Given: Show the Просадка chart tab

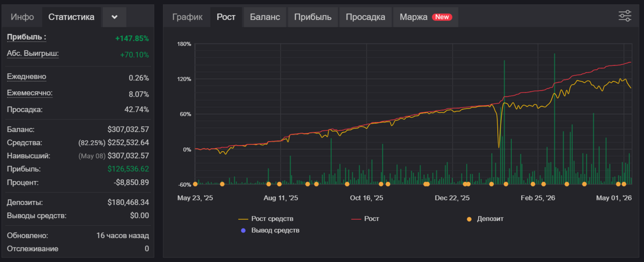Looking at the screenshot, I should coord(365,17).
